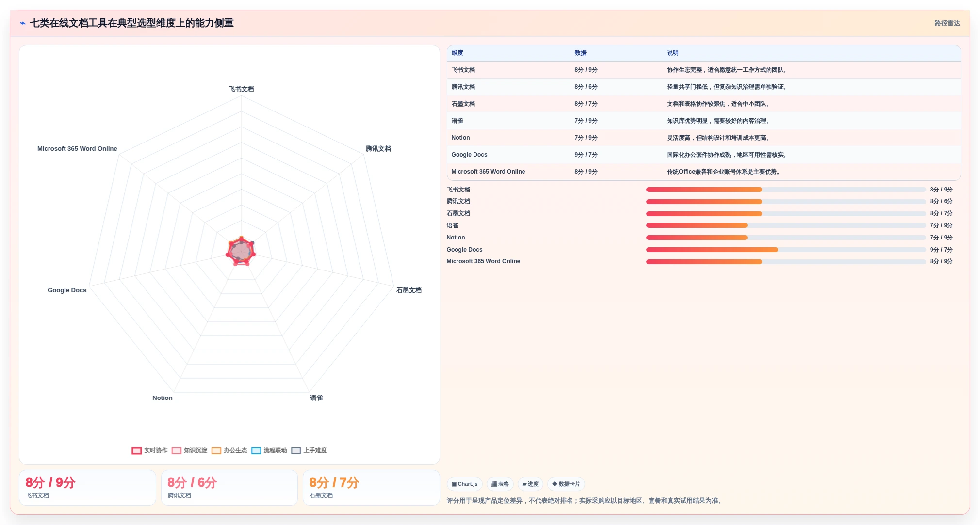Click the page title 七类在线文档工具

(132, 23)
